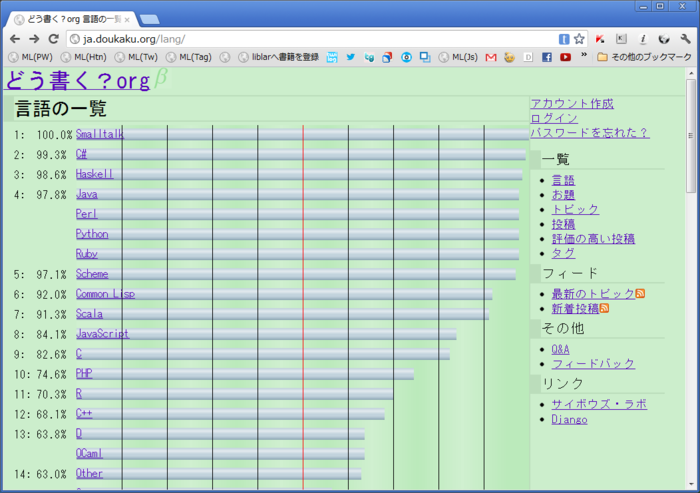Open the 最新のトピック feed link

click(593, 293)
